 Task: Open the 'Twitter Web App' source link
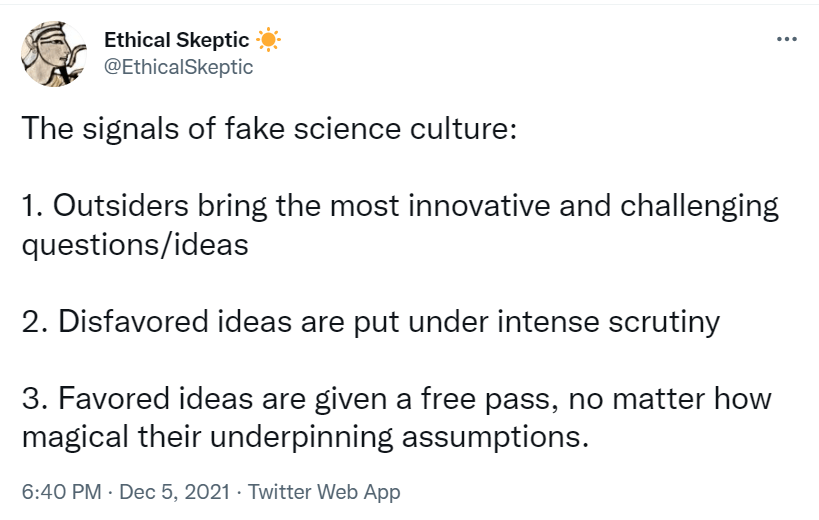coord(324,492)
